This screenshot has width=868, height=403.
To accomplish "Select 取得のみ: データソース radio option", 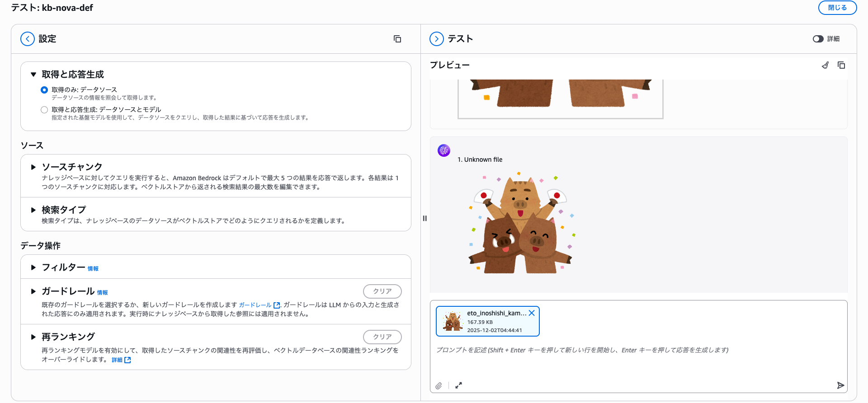I will click(44, 90).
